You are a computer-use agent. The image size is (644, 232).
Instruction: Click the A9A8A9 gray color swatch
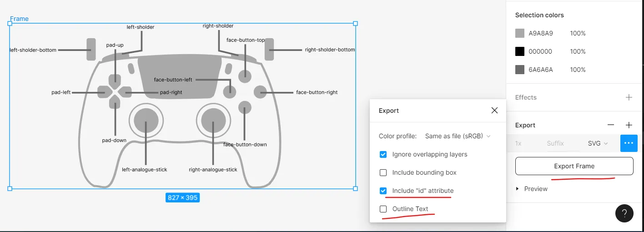520,33
